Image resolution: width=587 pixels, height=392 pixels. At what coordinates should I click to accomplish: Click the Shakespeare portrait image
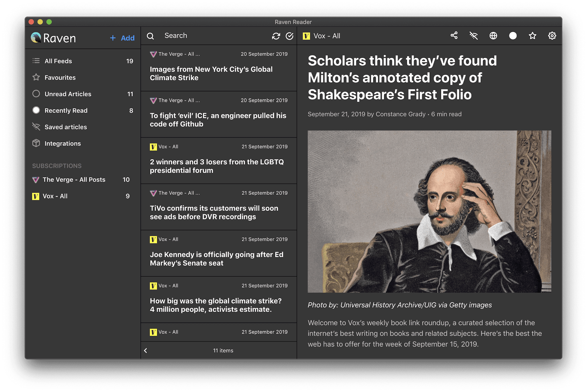(x=429, y=211)
